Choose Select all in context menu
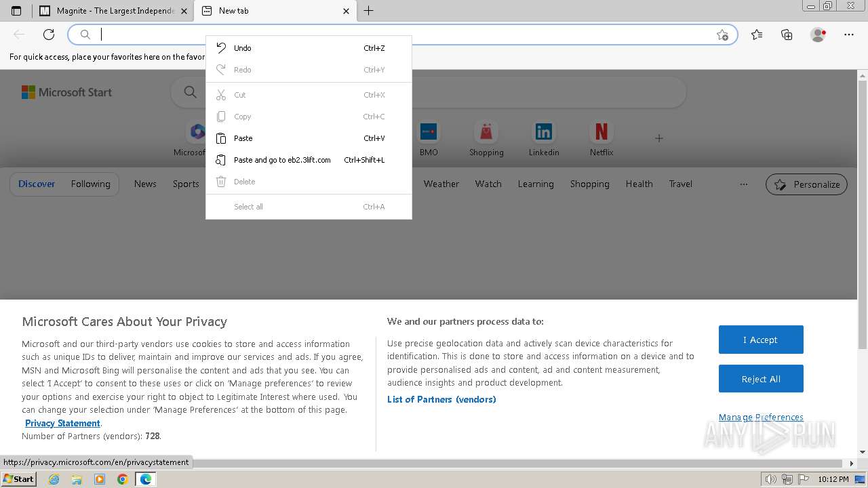The width and height of the screenshot is (868, 488). point(309,207)
